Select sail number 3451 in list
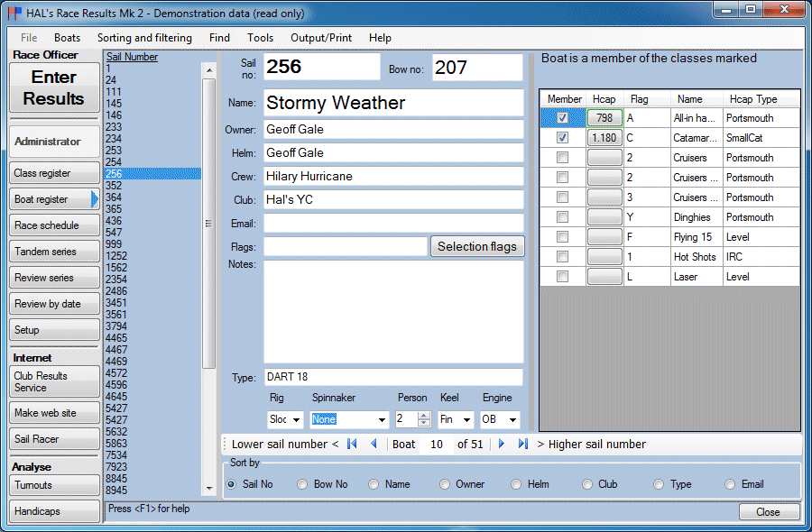 [116, 303]
